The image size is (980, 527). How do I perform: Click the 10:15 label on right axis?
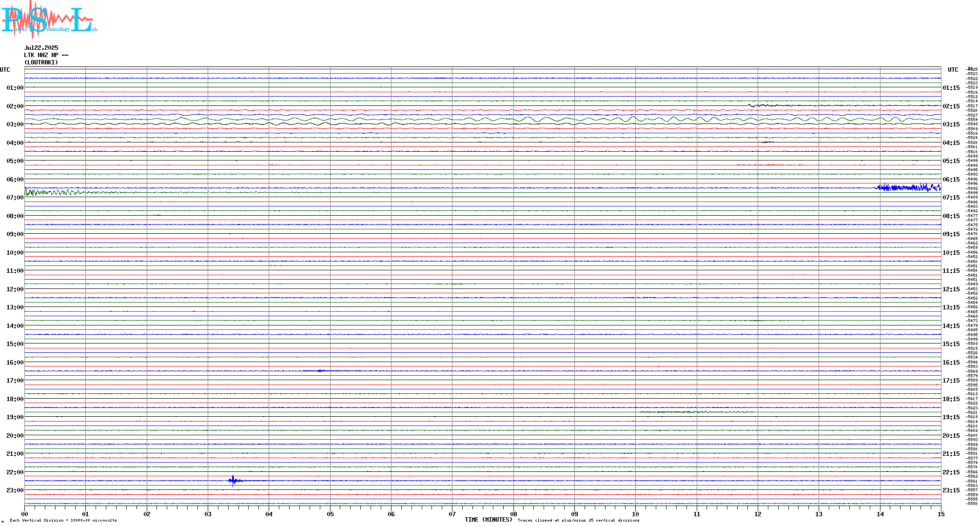tap(951, 253)
